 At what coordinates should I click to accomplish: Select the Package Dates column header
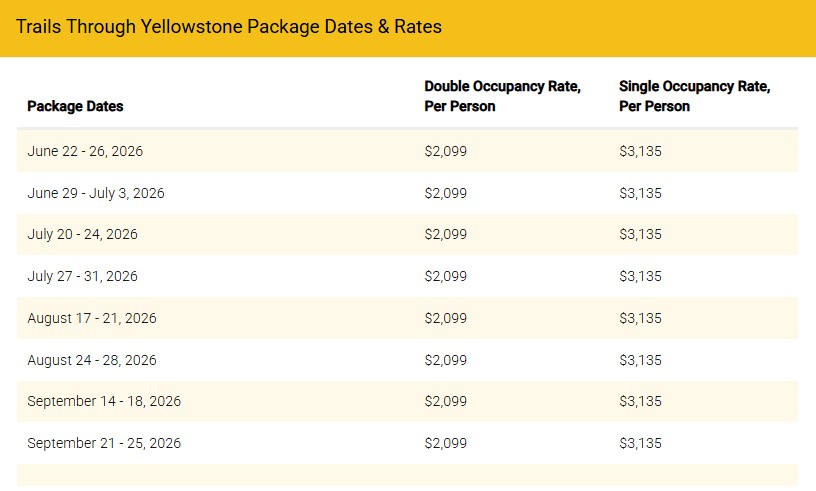click(75, 106)
